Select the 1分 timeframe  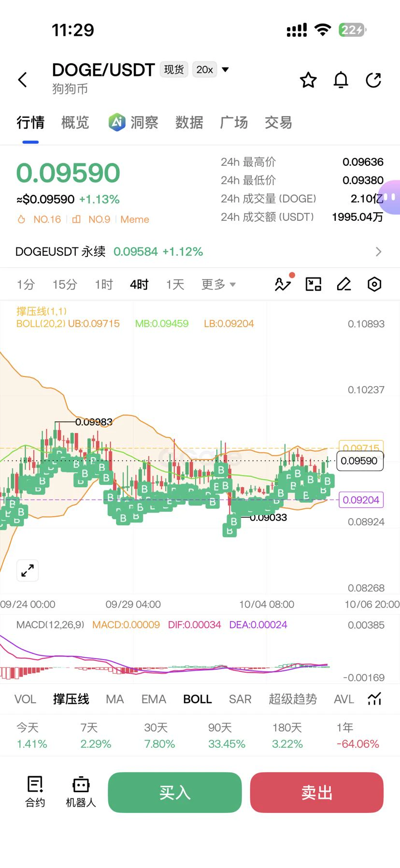[x=26, y=284]
